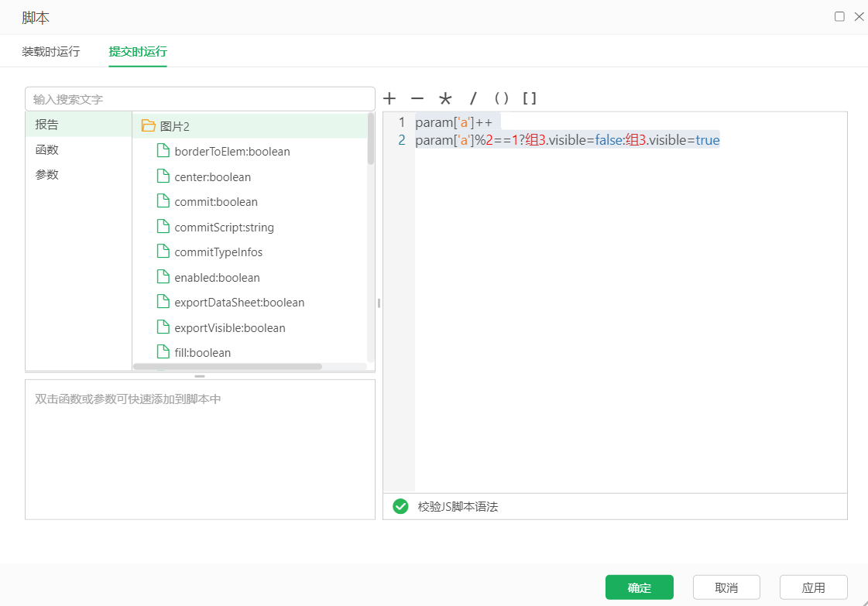Insert plus operator into script
This screenshot has height=606, width=868.
tap(389, 98)
